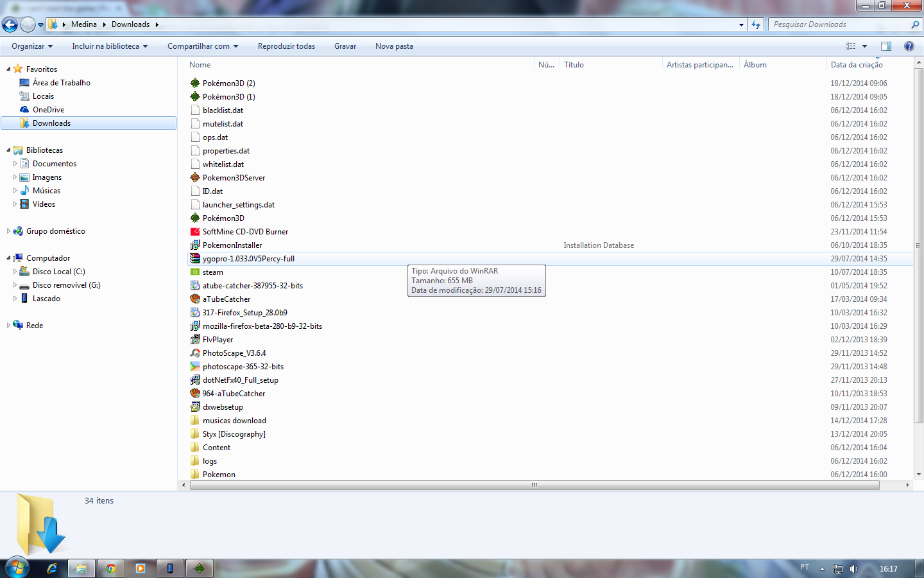Open address bar history dropdown
This screenshot has height=578, width=924.
[x=741, y=24]
